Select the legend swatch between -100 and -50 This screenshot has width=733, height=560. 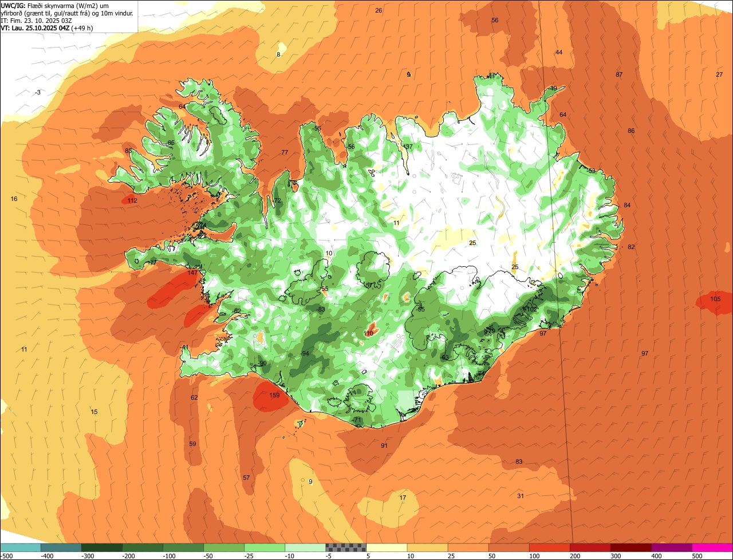(183, 547)
